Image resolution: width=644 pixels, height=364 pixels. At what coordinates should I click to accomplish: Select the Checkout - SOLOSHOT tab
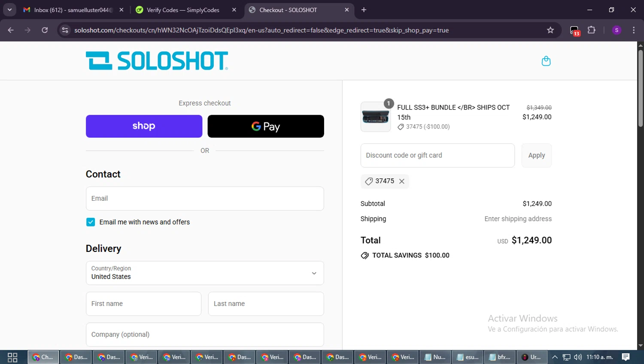pyautogui.click(x=299, y=9)
